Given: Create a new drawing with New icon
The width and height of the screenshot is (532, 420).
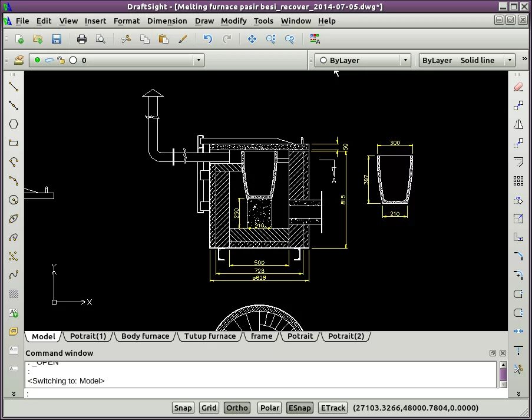Looking at the screenshot, I should click(x=19, y=39).
